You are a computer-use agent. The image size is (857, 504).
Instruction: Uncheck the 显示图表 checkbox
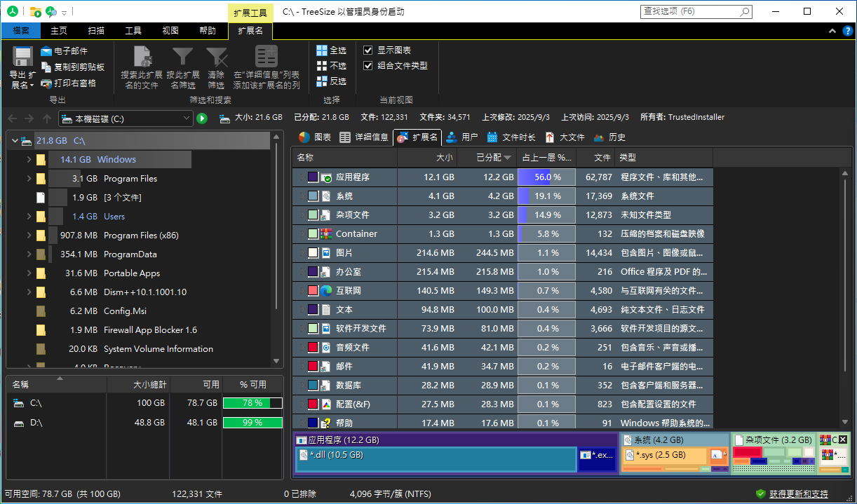(x=368, y=50)
